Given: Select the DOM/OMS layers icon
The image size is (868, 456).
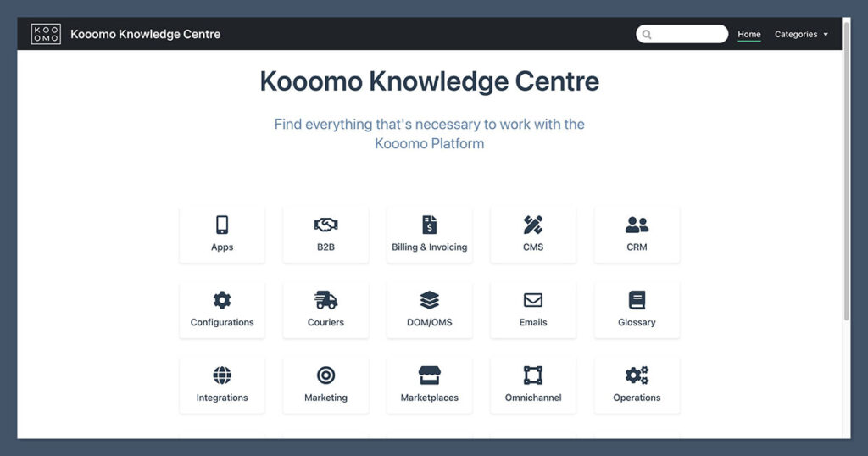Looking at the screenshot, I should 430,300.
